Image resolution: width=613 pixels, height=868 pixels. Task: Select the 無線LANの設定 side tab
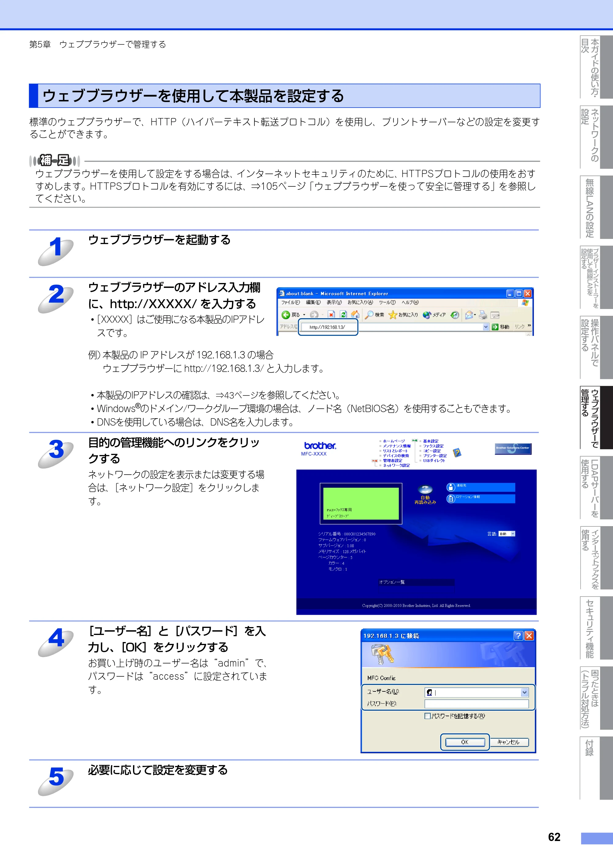click(x=596, y=207)
